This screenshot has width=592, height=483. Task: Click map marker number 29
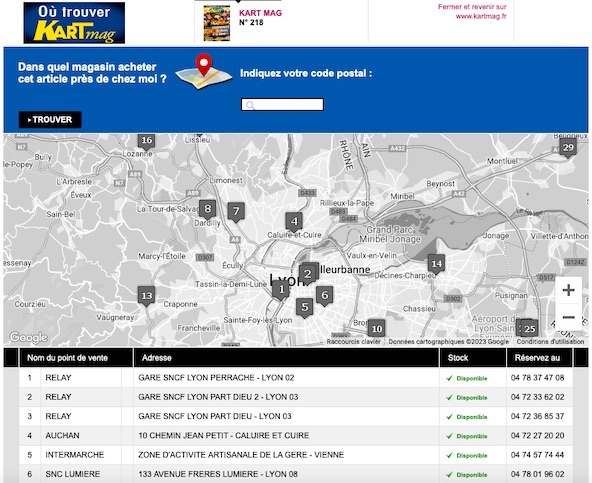(x=568, y=148)
